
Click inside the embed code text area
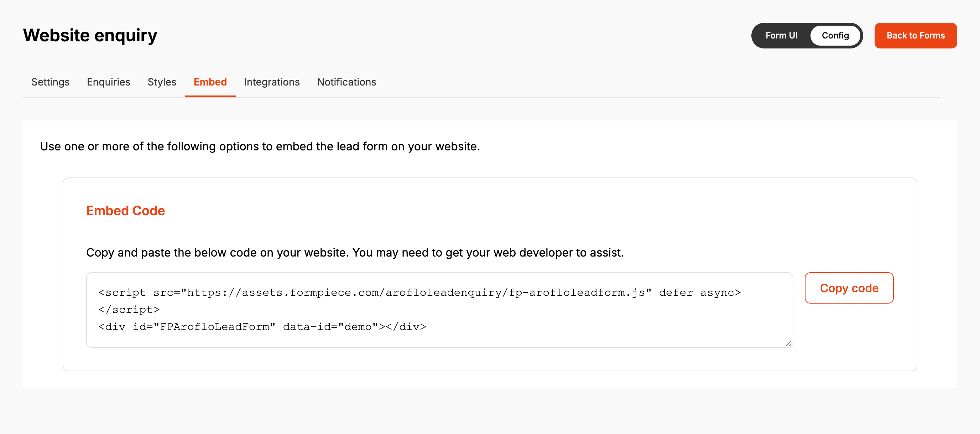tap(439, 310)
